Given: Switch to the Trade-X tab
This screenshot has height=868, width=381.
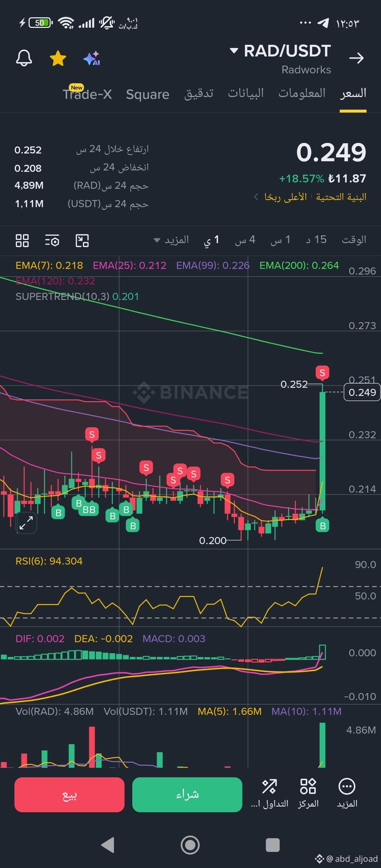Looking at the screenshot, I should tap(87, 94).
